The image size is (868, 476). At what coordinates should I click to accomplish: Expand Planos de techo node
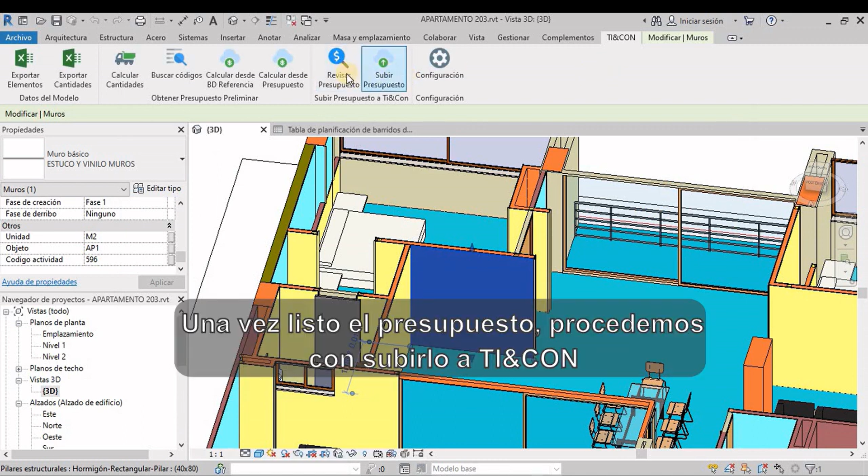[x=19, y=369]
